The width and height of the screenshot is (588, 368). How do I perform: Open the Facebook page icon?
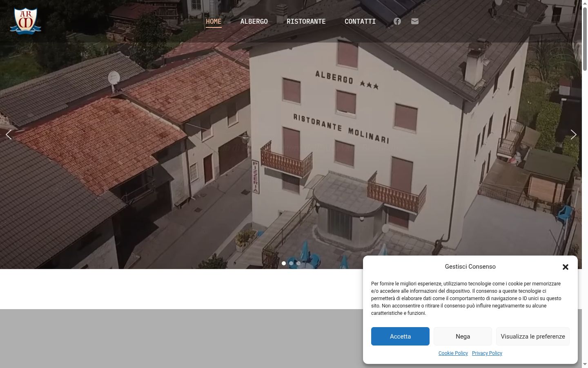397,21
